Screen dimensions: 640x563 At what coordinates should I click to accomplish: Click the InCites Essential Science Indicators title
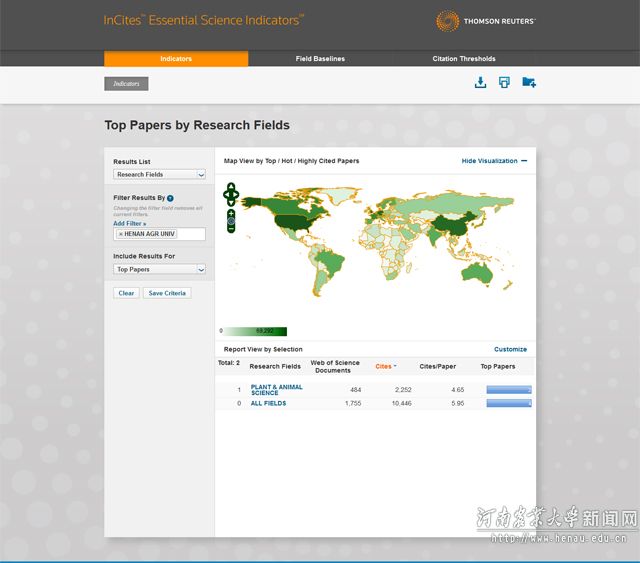coord(204,20)
